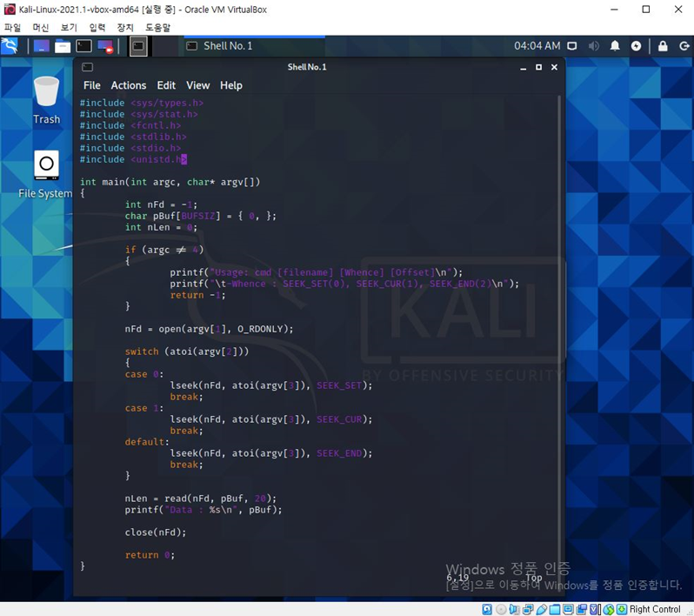Open the terminal Actions menu
The width and height of the screenshot is (694, 616).
coord(129,85)
